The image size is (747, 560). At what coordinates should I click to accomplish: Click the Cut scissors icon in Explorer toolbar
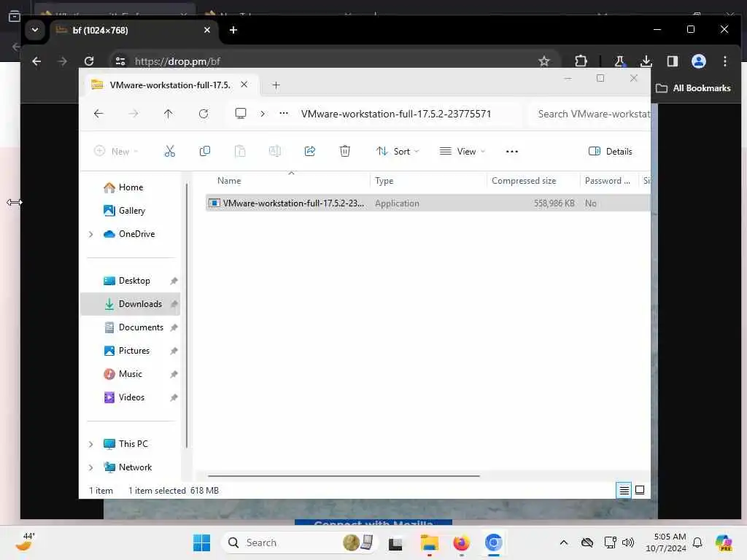coord(169,152)
